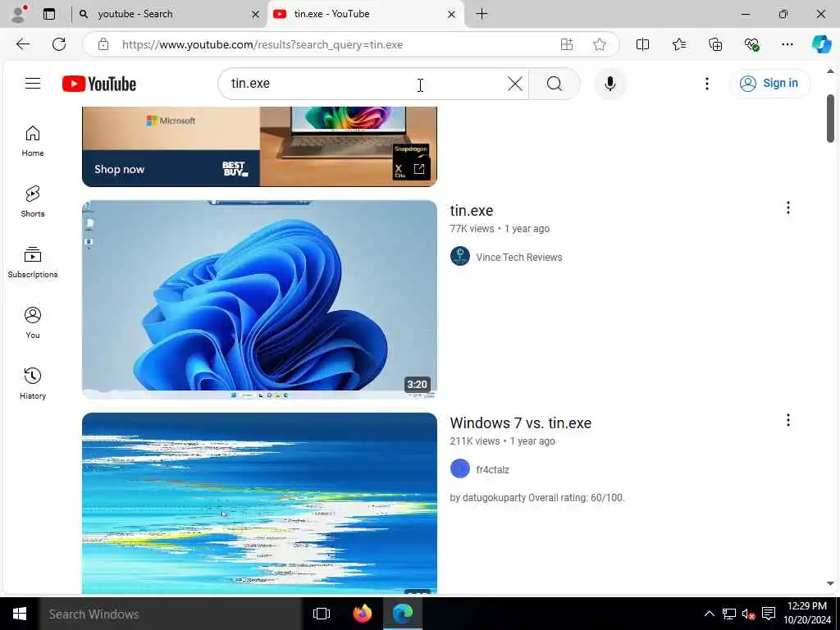Screen dimensions: 840x630
Task: Go to Home in the YouTube sidebar
Action: coord(33,141)
